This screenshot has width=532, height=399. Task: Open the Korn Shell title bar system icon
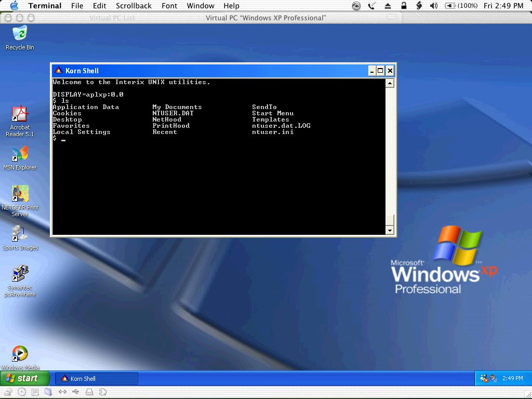[59, 71]
